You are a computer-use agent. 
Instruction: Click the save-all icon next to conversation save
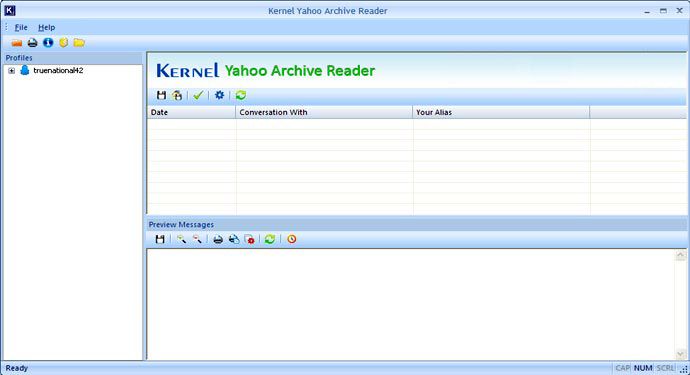(177, 95)
